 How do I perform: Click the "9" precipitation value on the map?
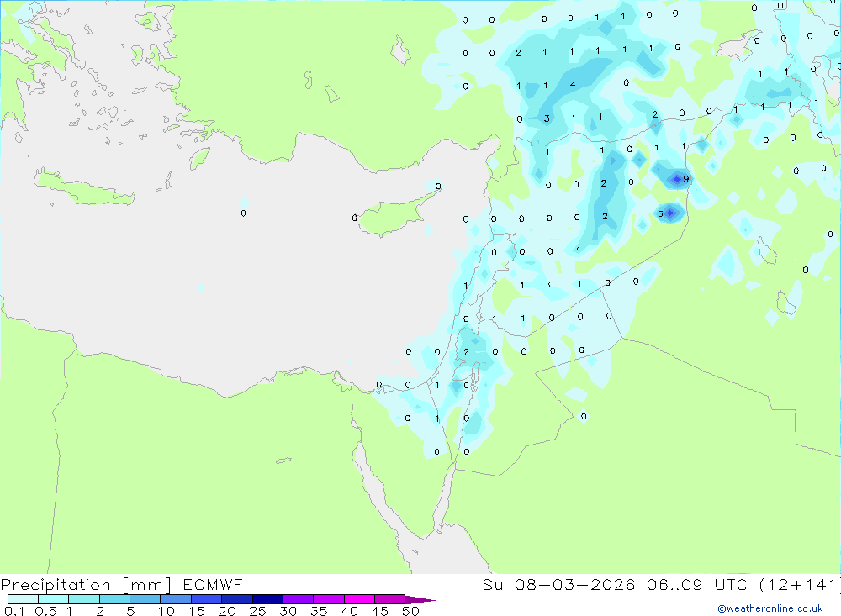pos(685,179)
